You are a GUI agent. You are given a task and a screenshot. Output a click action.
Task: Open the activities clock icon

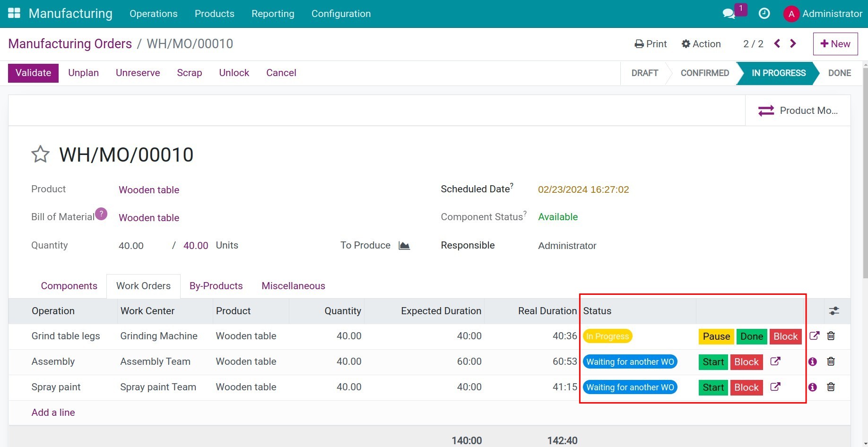coord(764,14)
